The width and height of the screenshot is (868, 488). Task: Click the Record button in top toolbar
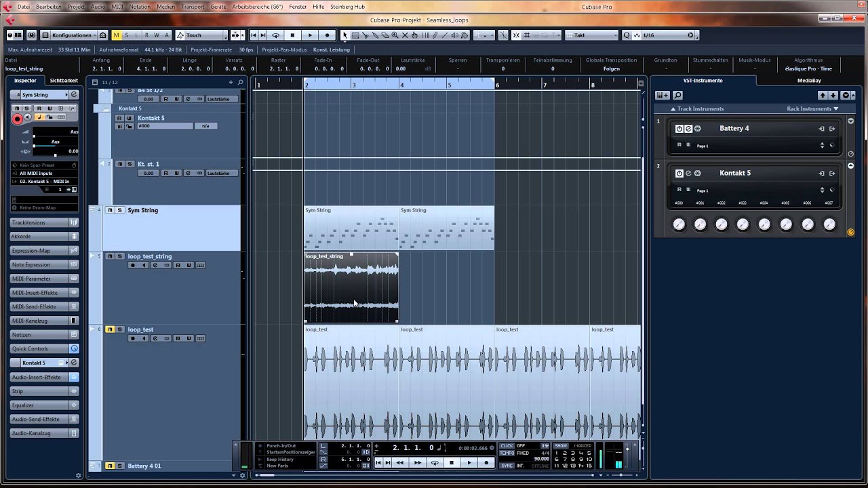(x=328, y=35)
